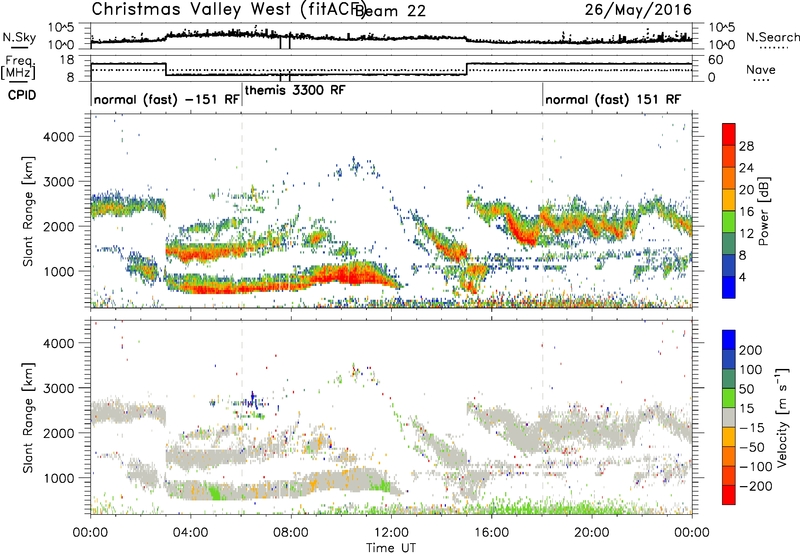The height and width of the screenshot is (554, 800).
Task: Click the date "26/May/2016"
Action: (x=638, y=10)
